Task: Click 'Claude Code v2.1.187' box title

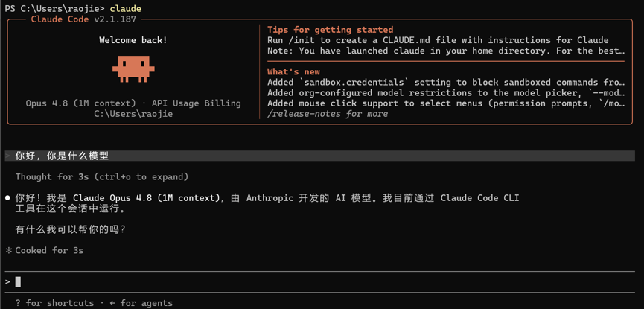Action: click(x=84, y=19)
